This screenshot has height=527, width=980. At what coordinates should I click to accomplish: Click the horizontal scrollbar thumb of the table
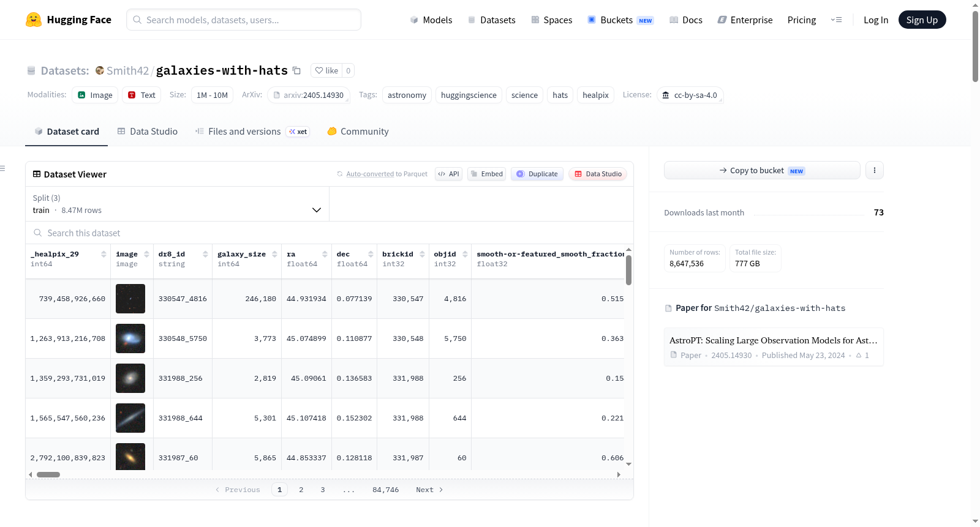(x=48, y=474)
